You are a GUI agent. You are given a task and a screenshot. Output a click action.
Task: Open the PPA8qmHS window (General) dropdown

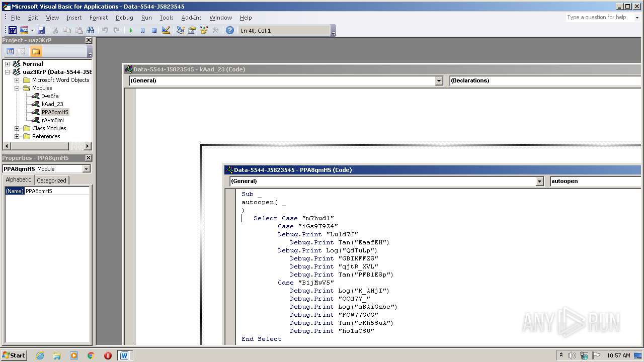point(539,181)
